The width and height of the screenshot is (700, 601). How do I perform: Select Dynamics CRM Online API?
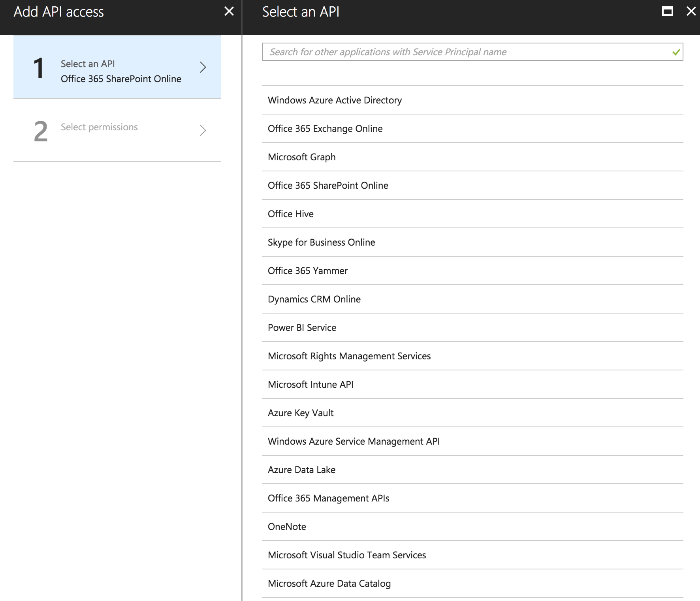coord(314,299)
